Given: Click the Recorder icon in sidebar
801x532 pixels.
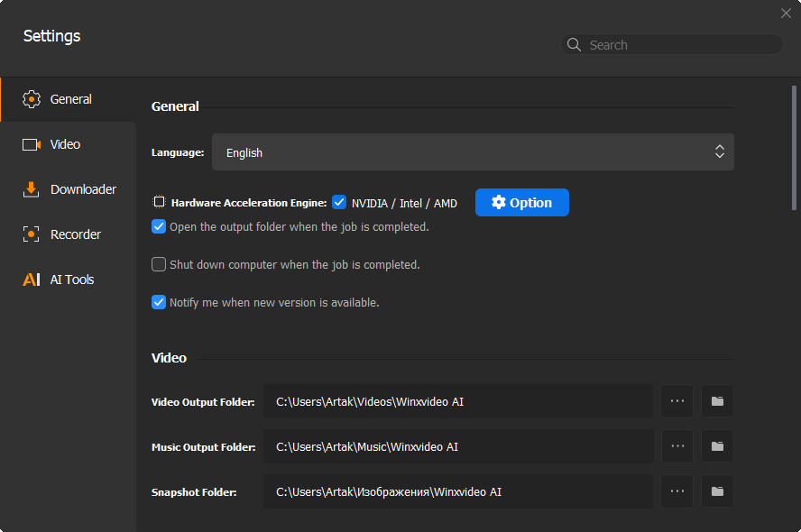Looking at the screenshot, I should click(32, 234).
